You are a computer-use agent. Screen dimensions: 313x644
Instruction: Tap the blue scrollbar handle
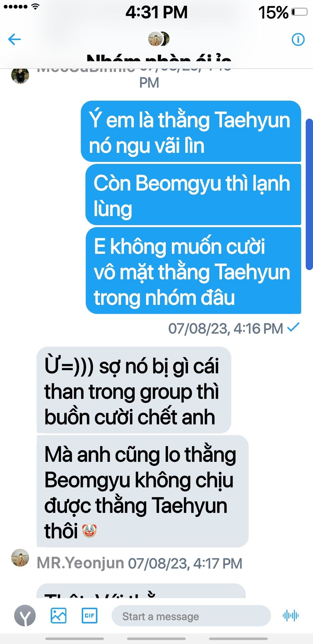pyautogui.click(x=309, y=194)
